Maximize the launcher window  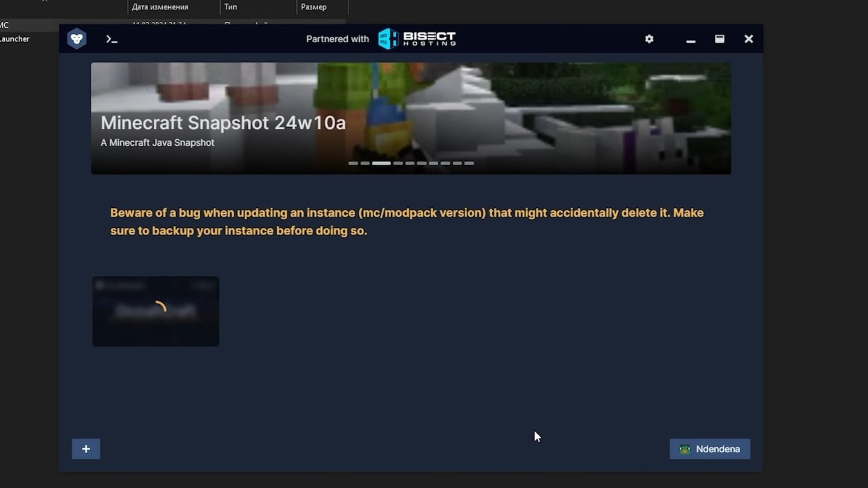tap(720, 39)
